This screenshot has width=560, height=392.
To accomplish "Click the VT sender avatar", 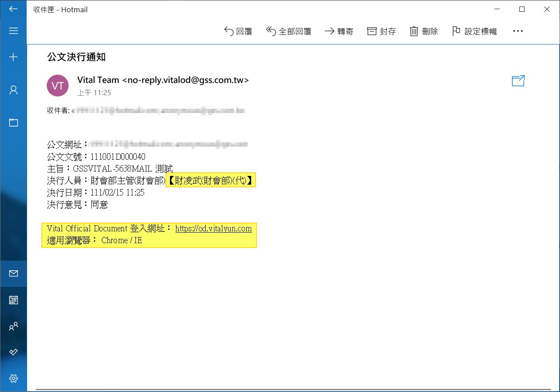I will click(58, 86).
